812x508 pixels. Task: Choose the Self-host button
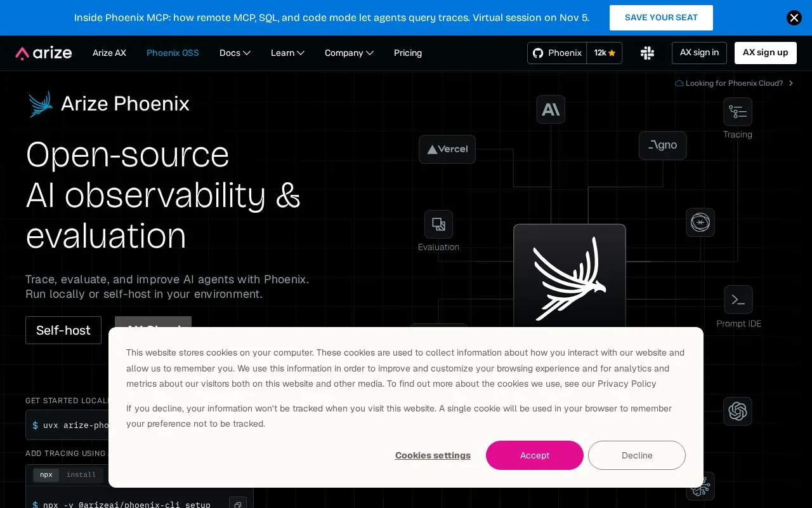63,330
